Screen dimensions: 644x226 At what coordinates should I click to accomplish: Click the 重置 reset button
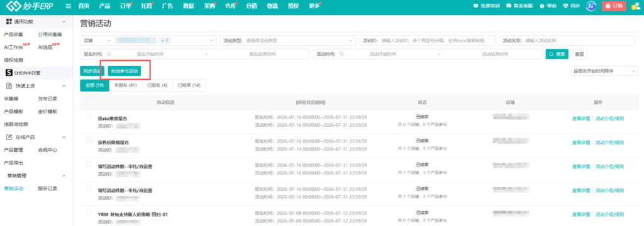tap(579, 54)
